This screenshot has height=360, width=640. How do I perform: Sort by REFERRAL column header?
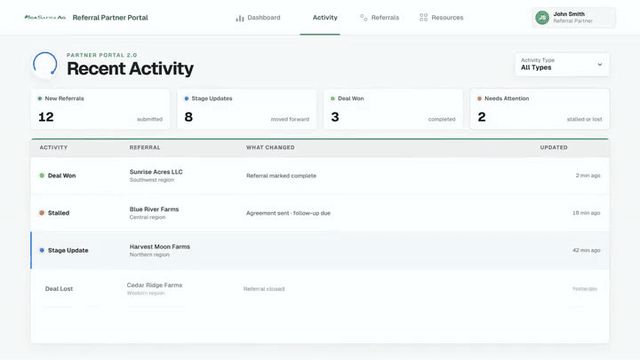point(145,147)
